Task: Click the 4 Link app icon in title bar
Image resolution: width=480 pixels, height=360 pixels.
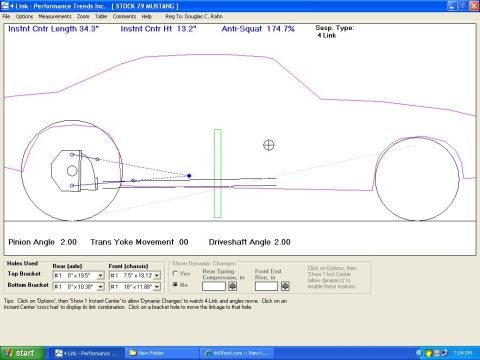Action: click(5, 6)
